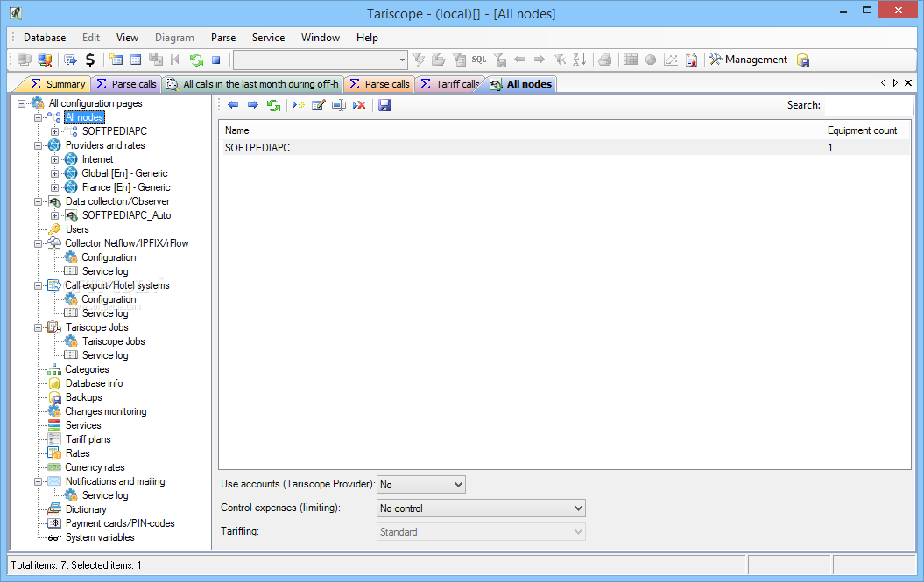This screenshot has width=924, height=582.
Task: Click the green refresh icon in nodes toolbar
Action: (x=273, y=105)
